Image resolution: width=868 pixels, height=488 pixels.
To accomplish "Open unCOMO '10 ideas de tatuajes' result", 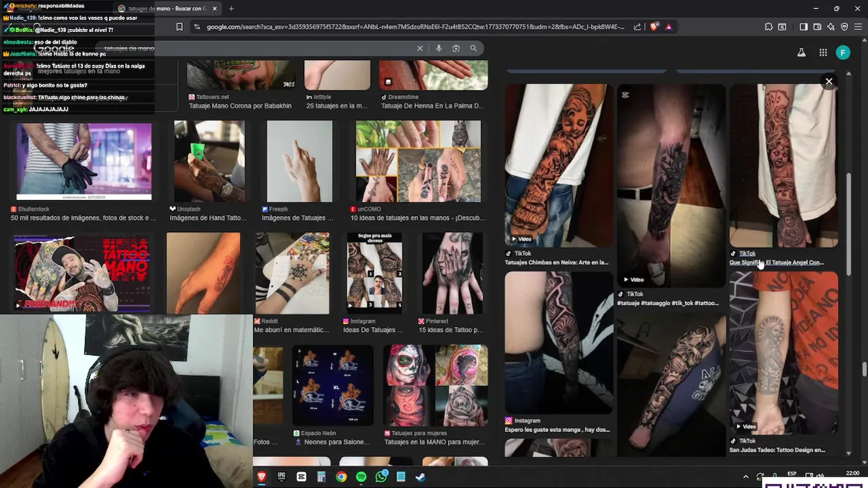I will tap(418, 218).
